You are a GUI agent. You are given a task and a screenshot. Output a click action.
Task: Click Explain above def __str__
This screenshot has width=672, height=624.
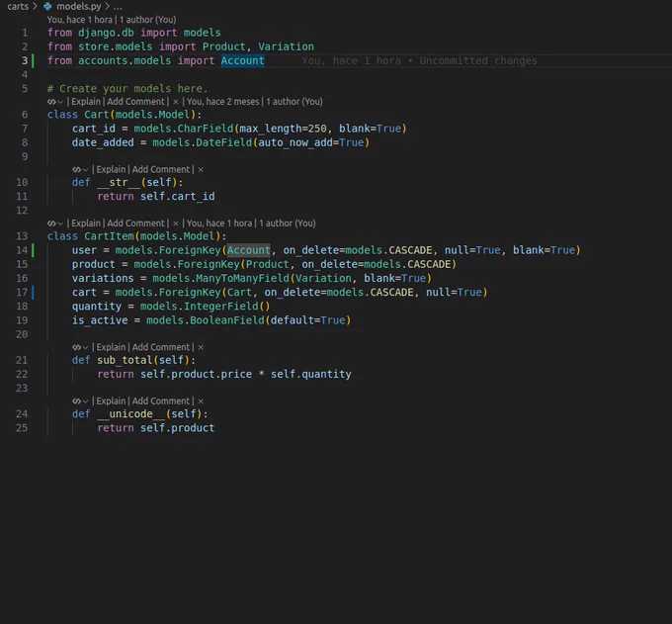tap(111, 169)
